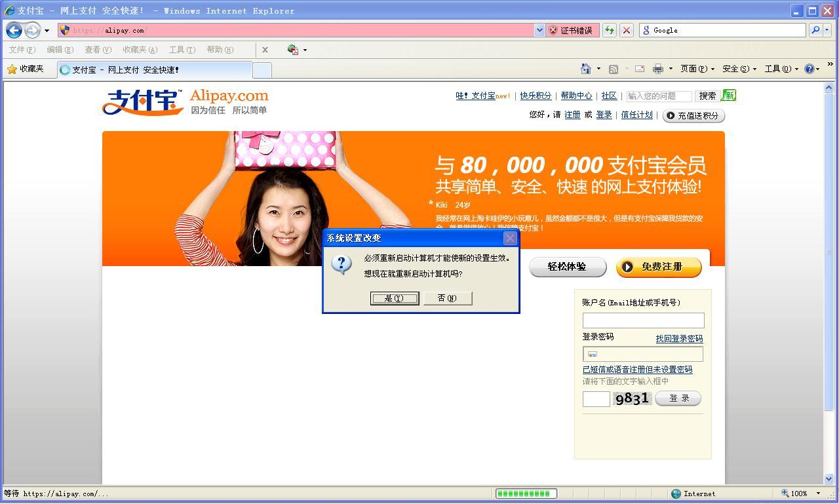Click the Home house icon
The height and width of the screenshot is (504, 839).
(586, 69)
